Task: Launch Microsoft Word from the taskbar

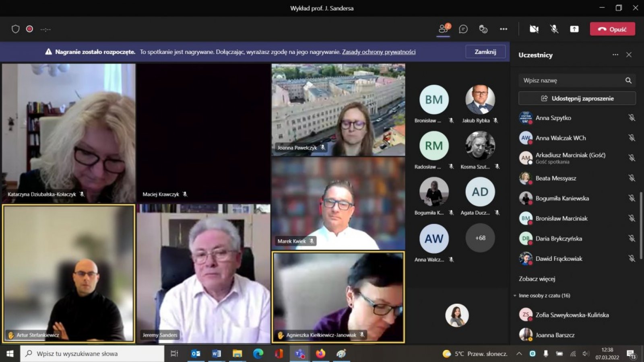Action: click(x=217, y=354)
